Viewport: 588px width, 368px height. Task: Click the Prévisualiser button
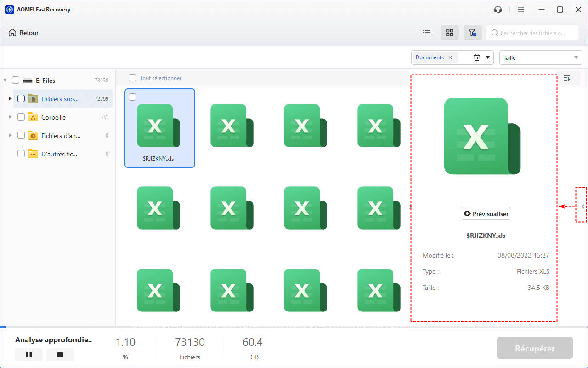(486, 213)
